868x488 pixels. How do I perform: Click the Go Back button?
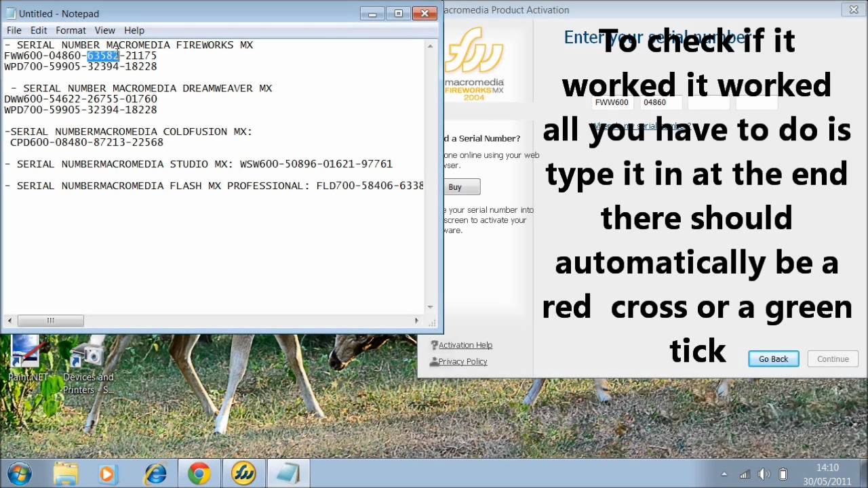tap(773, 359)
